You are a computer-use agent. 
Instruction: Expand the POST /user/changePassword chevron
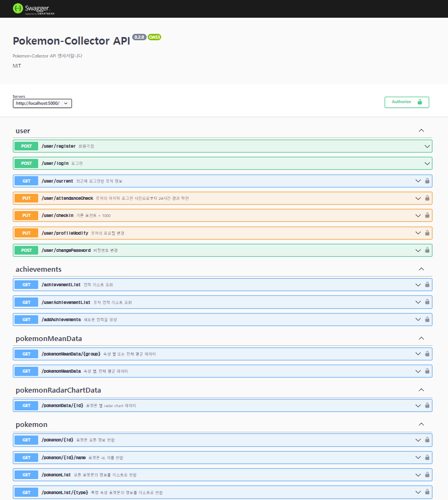tap(418, 250)
